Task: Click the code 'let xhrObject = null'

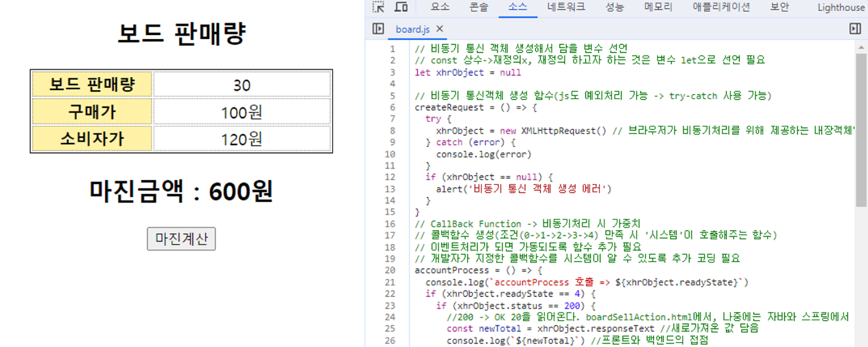Action: click(468, 72)
